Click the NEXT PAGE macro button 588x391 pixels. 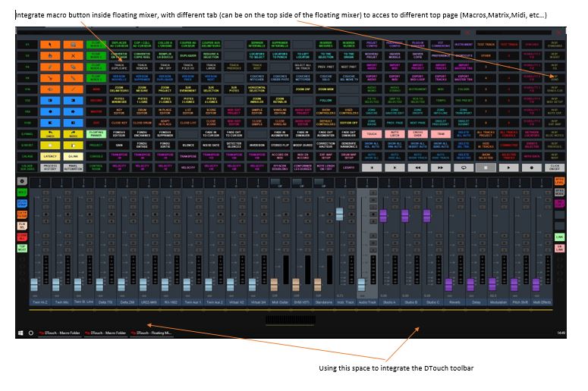click(x=417, y=123)
